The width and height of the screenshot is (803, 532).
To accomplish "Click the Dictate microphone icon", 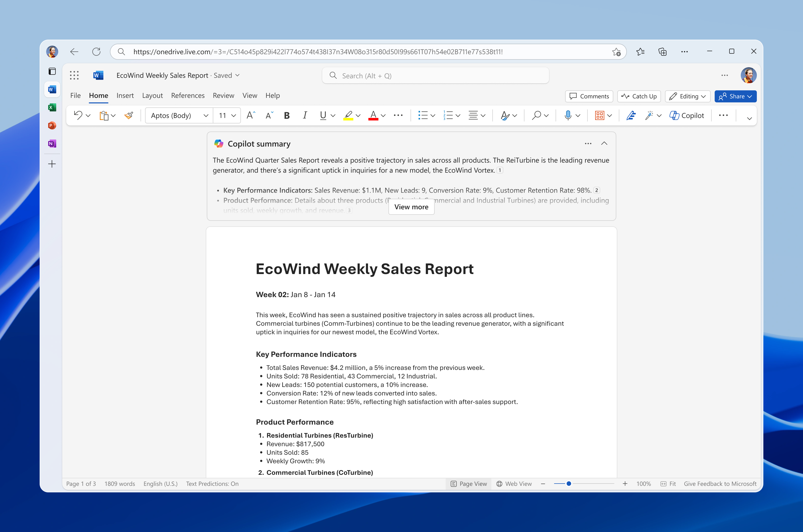I will point(568,115).
